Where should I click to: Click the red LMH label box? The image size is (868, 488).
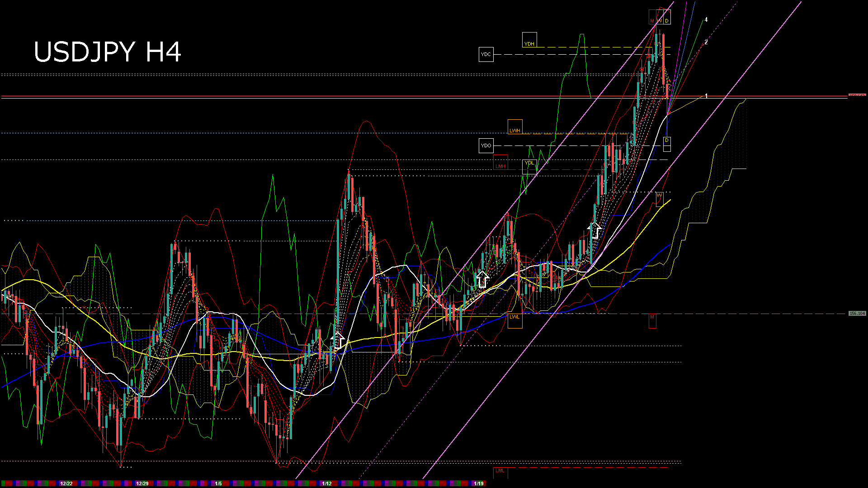tap(500, 163)
